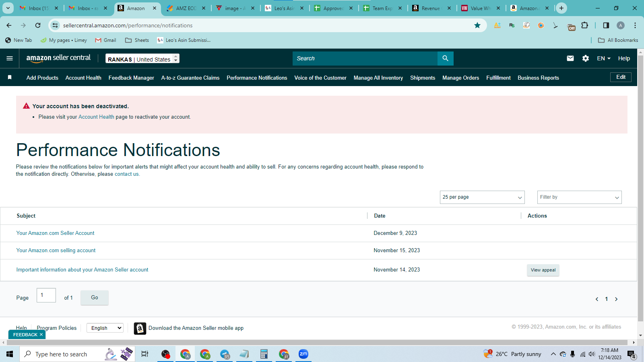Click the FEEDBACK tab label

[x=25, y=335]
